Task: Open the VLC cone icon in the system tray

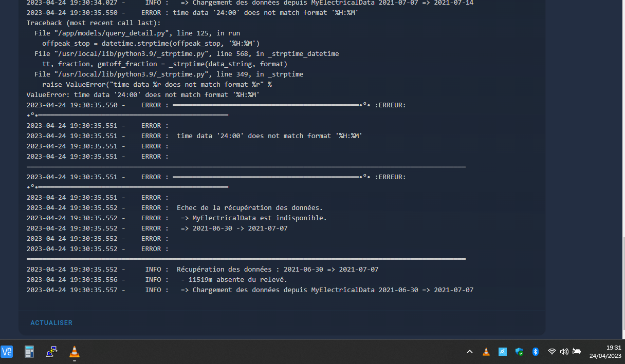Action: click(x=486, y=352)
